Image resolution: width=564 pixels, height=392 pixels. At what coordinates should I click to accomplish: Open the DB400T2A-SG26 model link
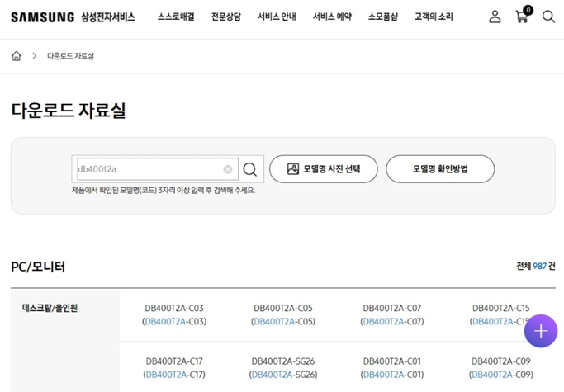pyautogui.click(x=283, y=368)
